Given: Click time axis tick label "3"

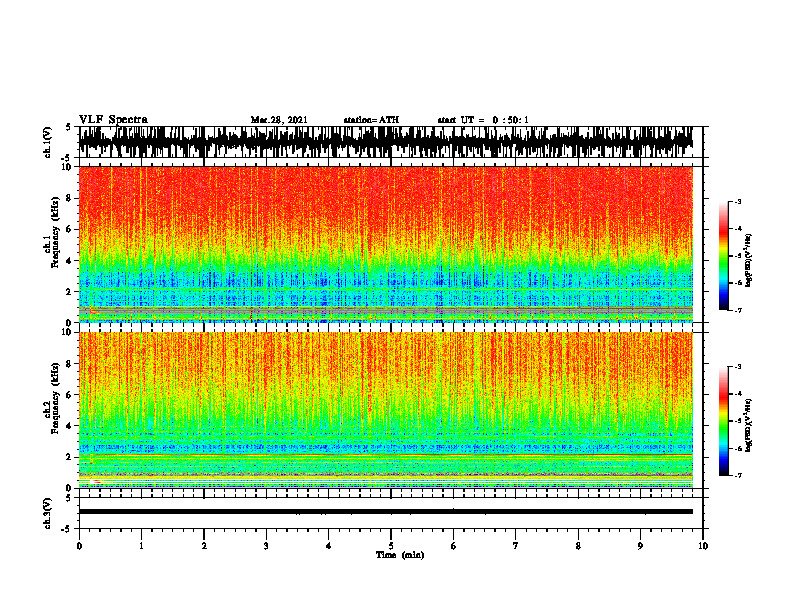Looking at the screenshot, I should (266, 546).
